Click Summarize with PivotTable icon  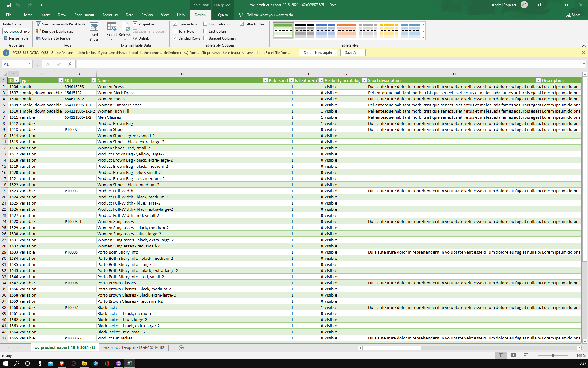39,24
